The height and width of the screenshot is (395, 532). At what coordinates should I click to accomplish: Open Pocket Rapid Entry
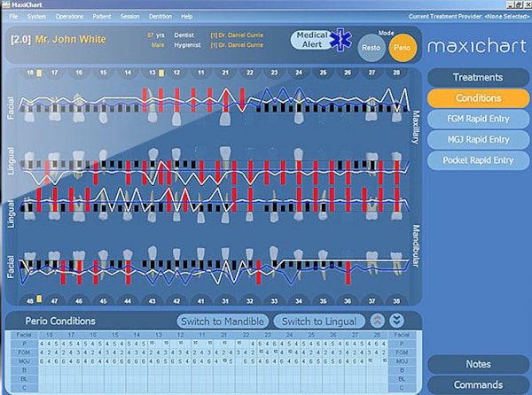pos(478,160)
